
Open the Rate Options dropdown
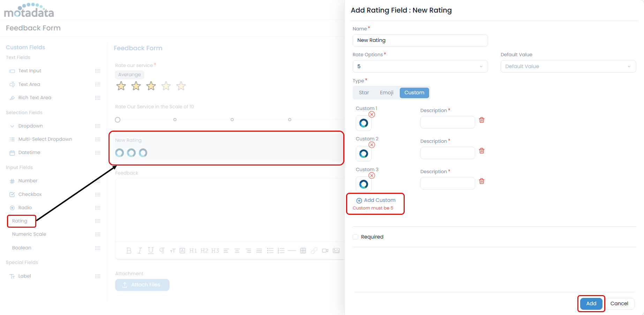(x=420, y=66)
